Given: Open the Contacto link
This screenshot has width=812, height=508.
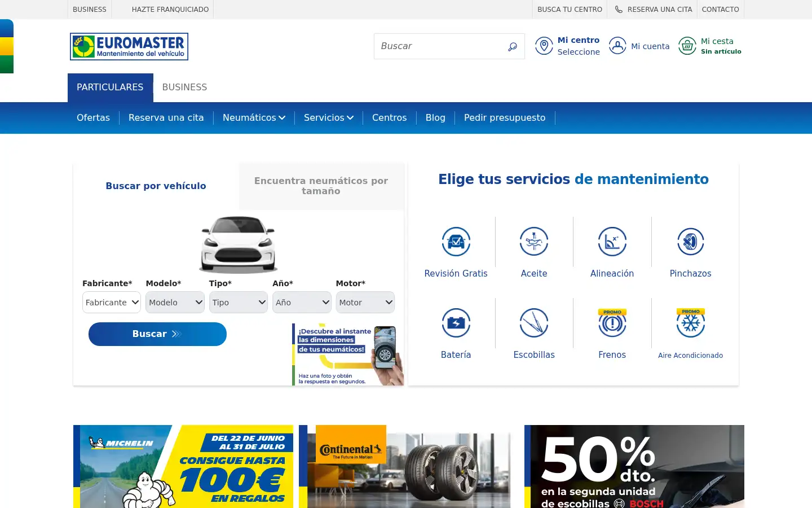Looking at the screenshot, I should (720, 10).
